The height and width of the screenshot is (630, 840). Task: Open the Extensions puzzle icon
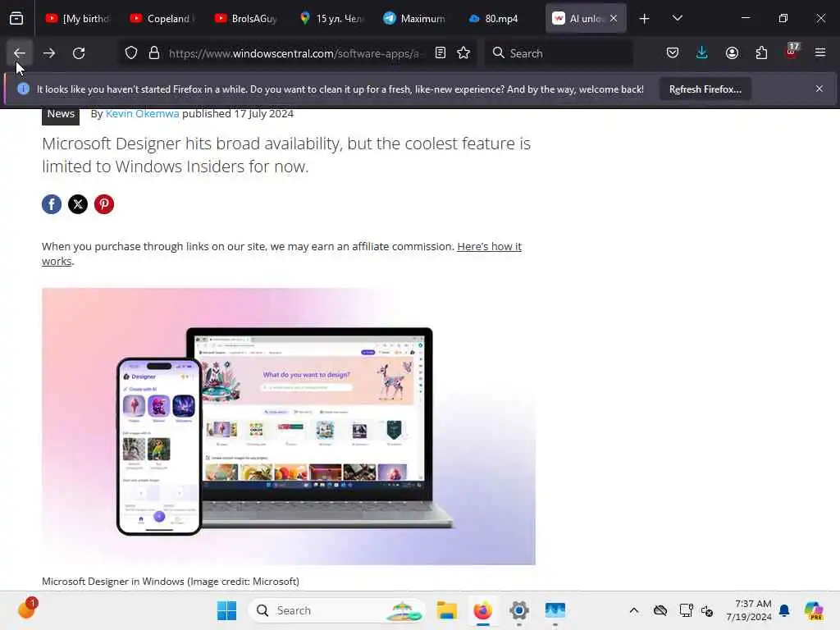(x=761, y=53)
